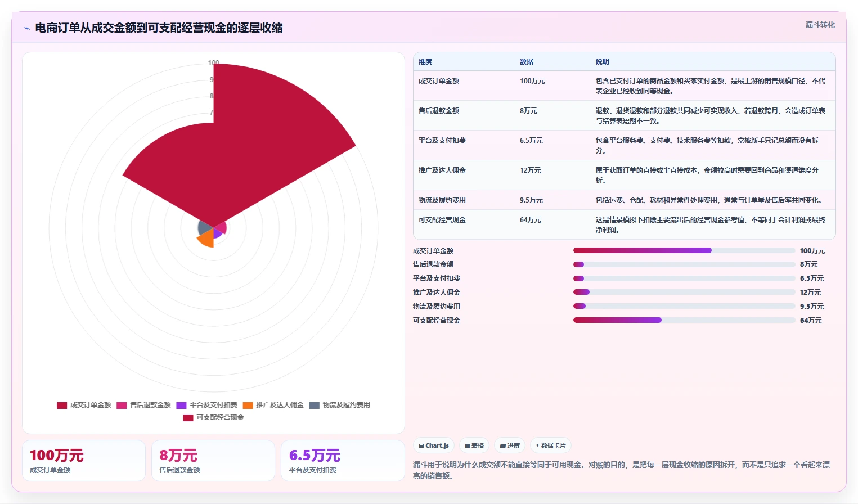Click 物流及履约费用 progress bar
Viewport: 858px width, 504px height.
tap(684, 306)
